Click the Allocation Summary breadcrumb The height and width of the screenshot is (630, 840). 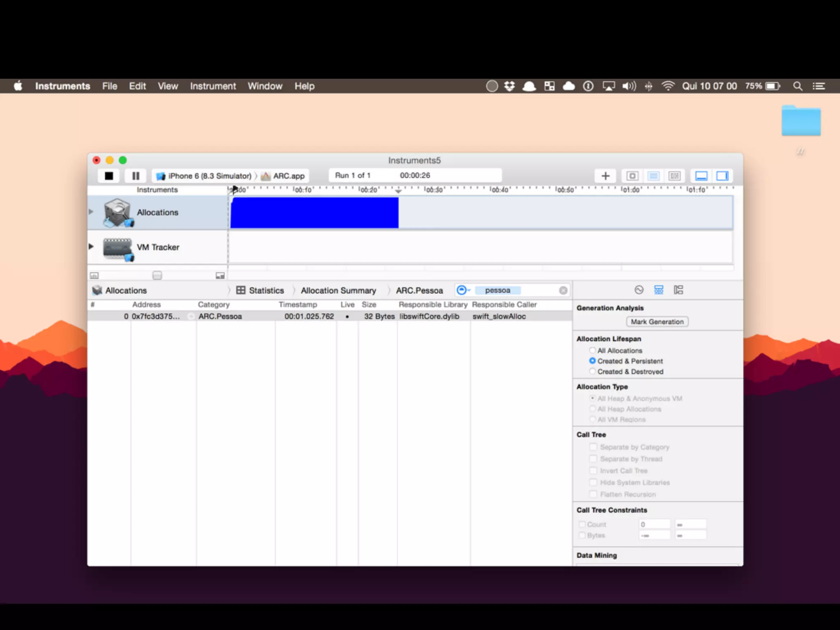click(338, 290)
